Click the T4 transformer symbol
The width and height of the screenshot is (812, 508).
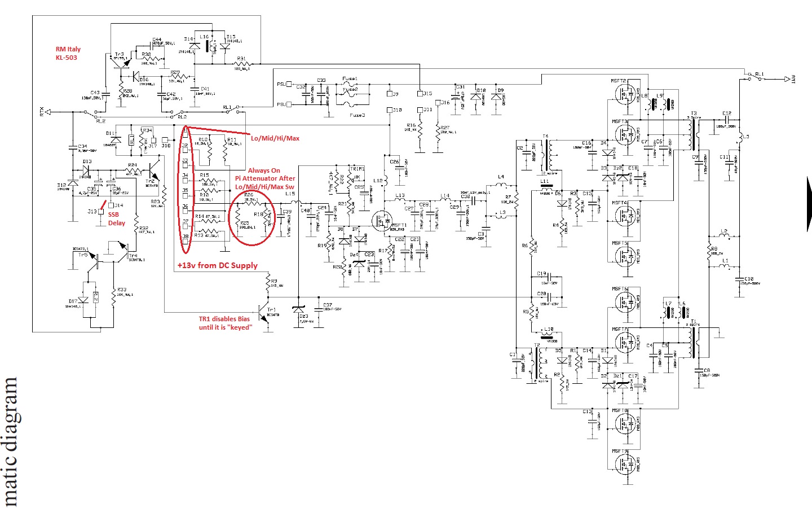(546, 155)
